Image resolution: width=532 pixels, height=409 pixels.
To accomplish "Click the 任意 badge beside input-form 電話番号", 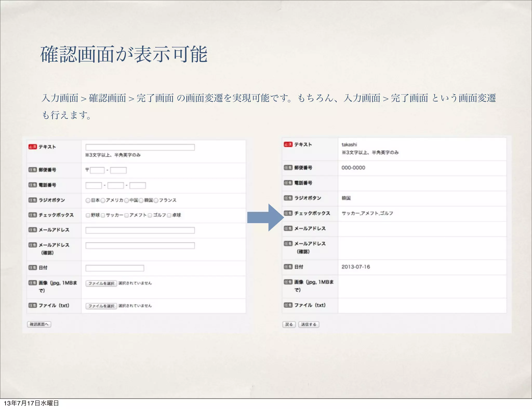I will [x=32, y=185].
